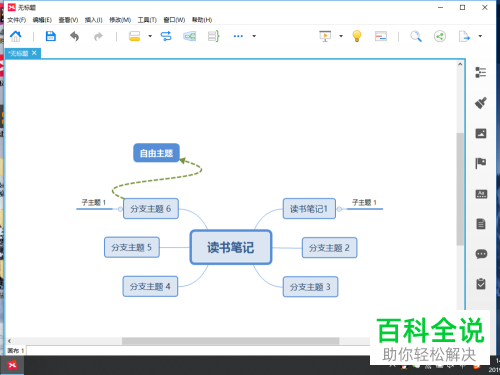The image size is (500, 375).
Task: Export the map with the export icon
Action: pyautogui.click(x=464, y=36)
